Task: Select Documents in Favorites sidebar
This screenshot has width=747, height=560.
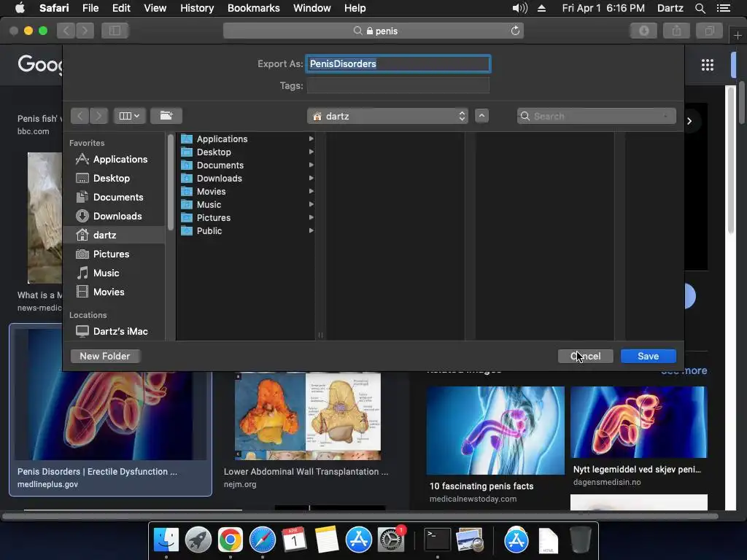Action: coord(115,197)
